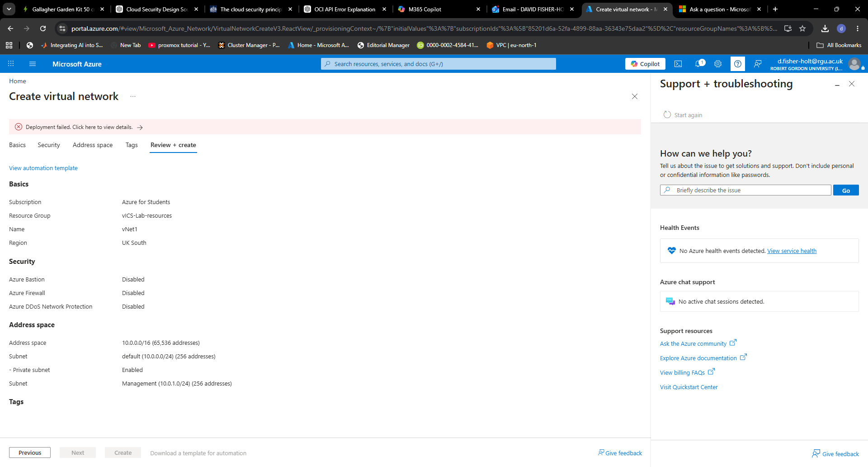
Task: Click the Start again refresh icon
Action: pyautogui.click(x=667, y=114)
